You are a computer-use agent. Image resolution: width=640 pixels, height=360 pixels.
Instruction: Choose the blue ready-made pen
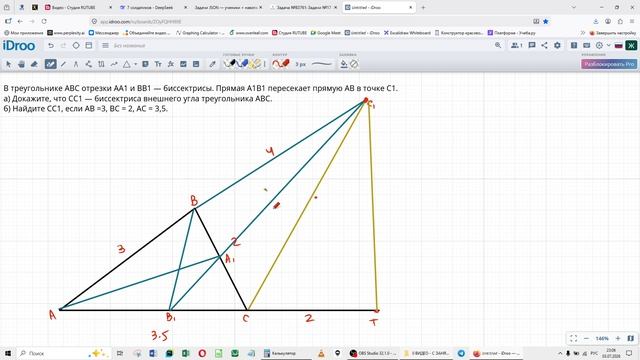tap(242, 64)
